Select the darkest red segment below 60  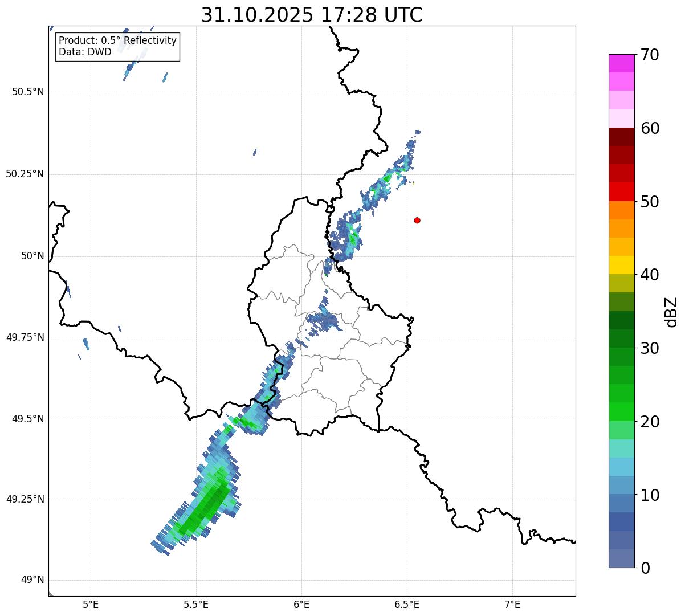coord(622,137)
